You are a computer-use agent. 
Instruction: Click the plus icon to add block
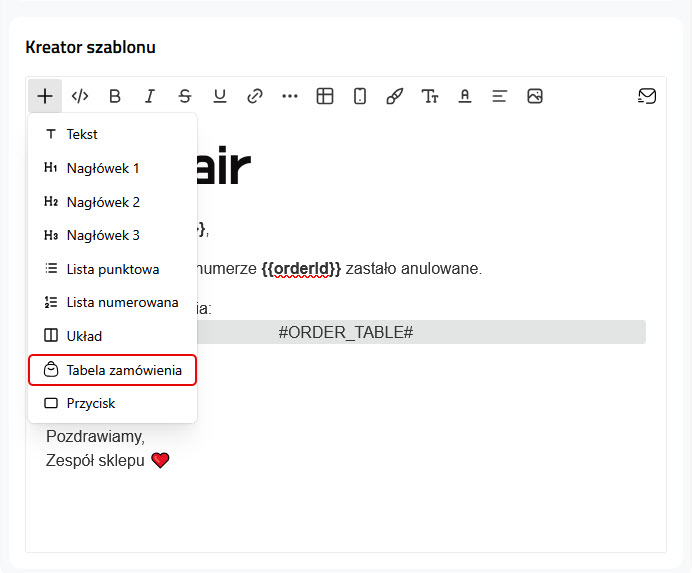coord(45,96)
